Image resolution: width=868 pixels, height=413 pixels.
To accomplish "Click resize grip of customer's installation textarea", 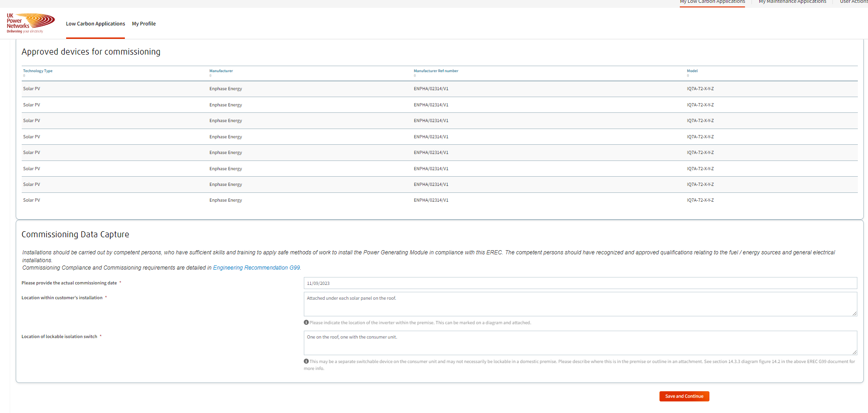I will 855,314.
